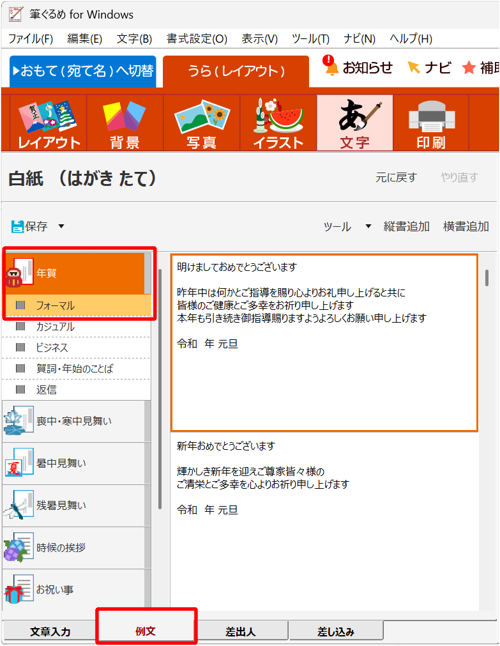The image size is (500, 646).
Task: Open the イラスト (illustration) tool
Action: 278,123
